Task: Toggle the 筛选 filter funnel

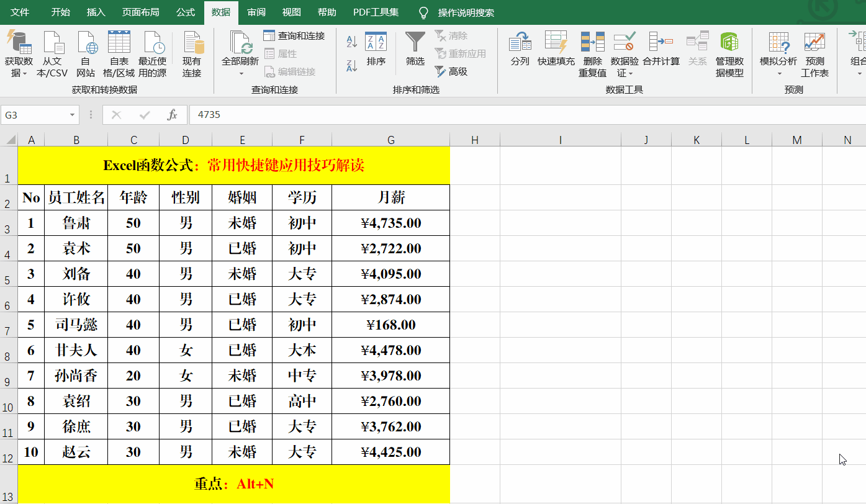Action: click(415, 48)
